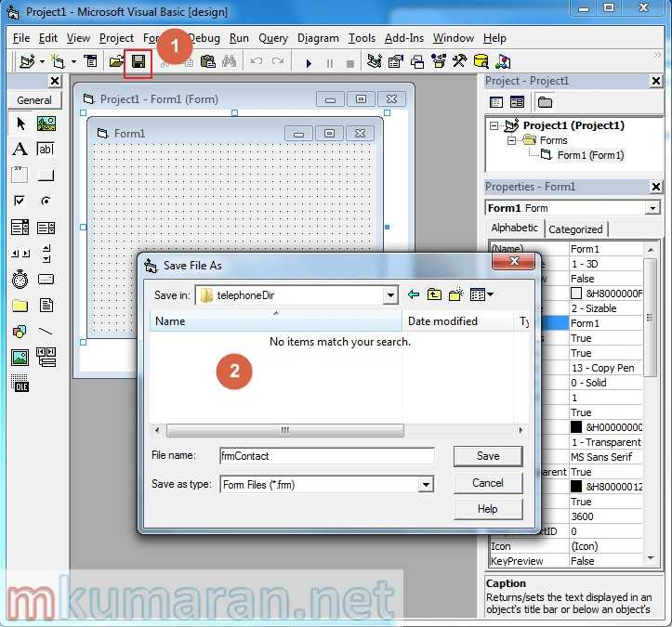The height and width of the screenshot is (627, 672).
Task: Click the Undo toolbar icon
Action: 257,62
